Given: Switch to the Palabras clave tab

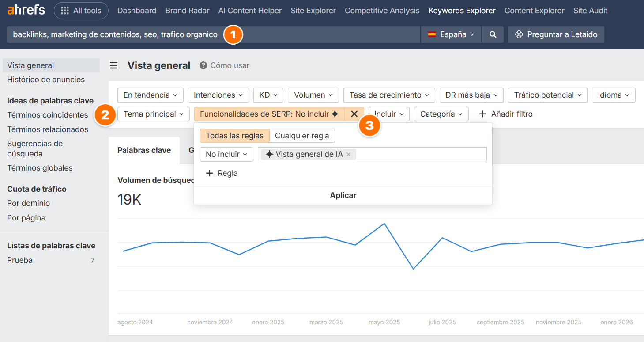Looking at the screenshot, I should pos(144,150).
